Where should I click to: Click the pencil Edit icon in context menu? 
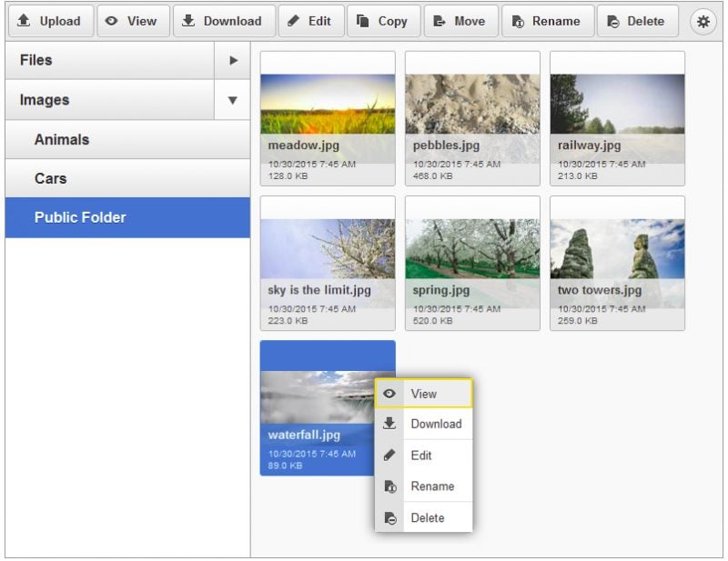(x=389, y=456)
